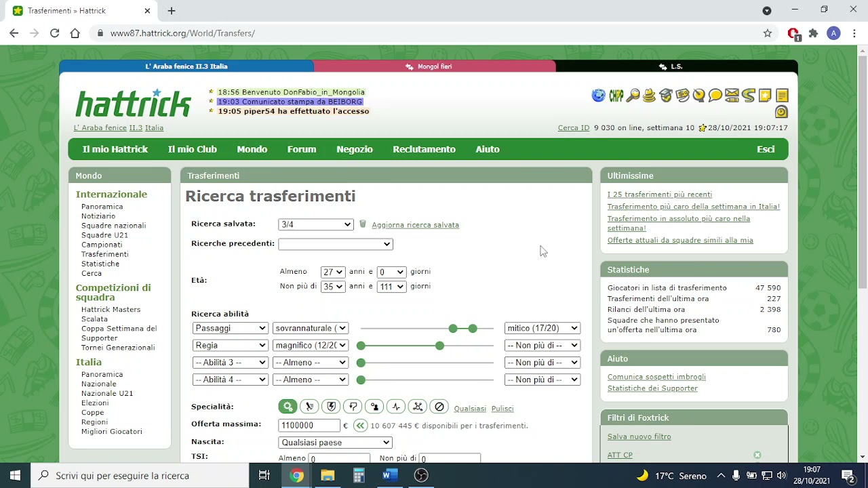Image resolution: width=868 pixels, height=488 pixels.
Task: Toggle the bent-arrow (unpredictable) specialty filter
Action: (x=353, y=407)
